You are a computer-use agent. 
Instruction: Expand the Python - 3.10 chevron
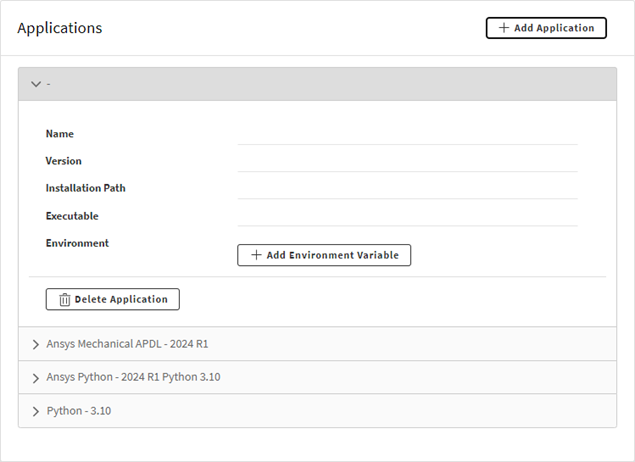36,411
